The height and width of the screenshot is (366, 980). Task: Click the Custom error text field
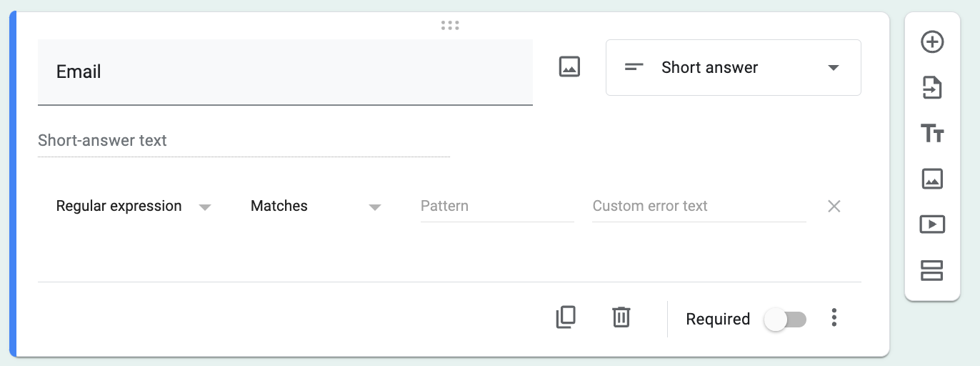point(698,207)
